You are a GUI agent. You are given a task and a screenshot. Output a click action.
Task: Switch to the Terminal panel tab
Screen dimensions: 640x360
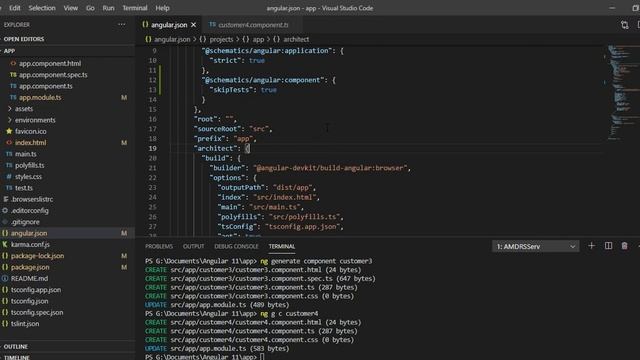(x=282, y=247)
